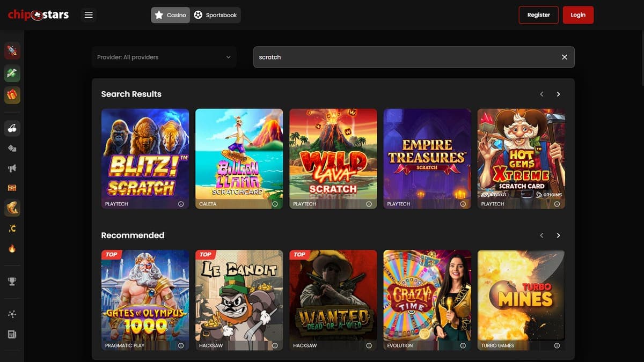Show info for Le Bandit game

(275, 345)
